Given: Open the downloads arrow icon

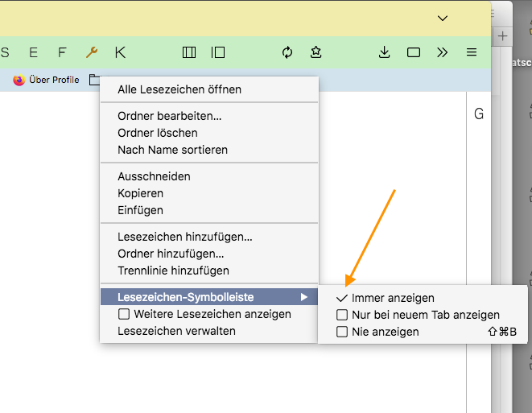Looking at the screenshot, I should pyautogui.click(x=384, y=52).
